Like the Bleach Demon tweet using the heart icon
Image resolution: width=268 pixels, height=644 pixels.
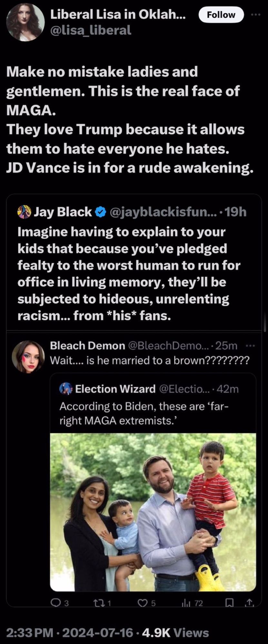click(142, 603)
